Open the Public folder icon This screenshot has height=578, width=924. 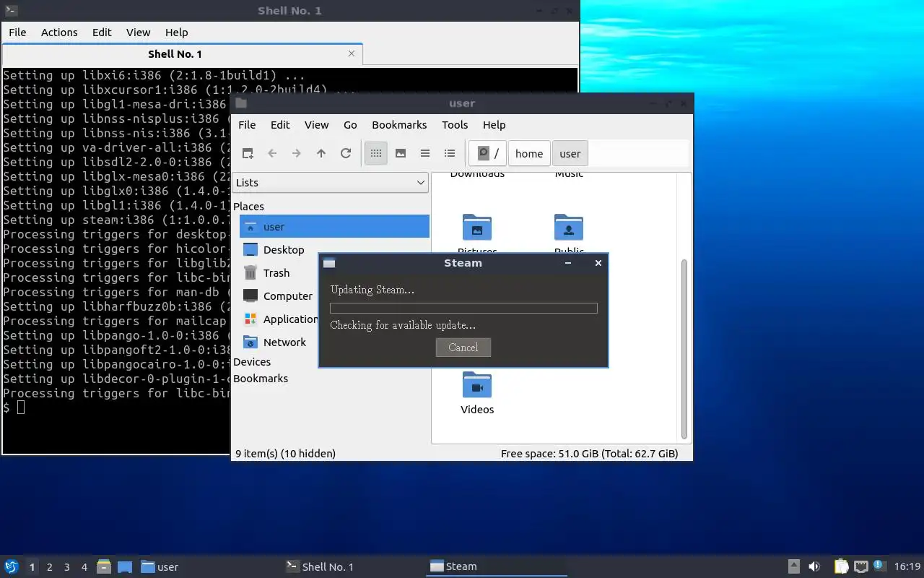coord(569,228)
